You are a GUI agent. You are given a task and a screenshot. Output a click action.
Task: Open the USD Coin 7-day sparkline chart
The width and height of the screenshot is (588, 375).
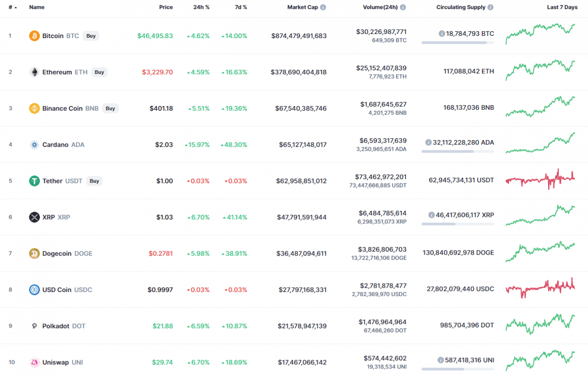[x=540, y=288]
